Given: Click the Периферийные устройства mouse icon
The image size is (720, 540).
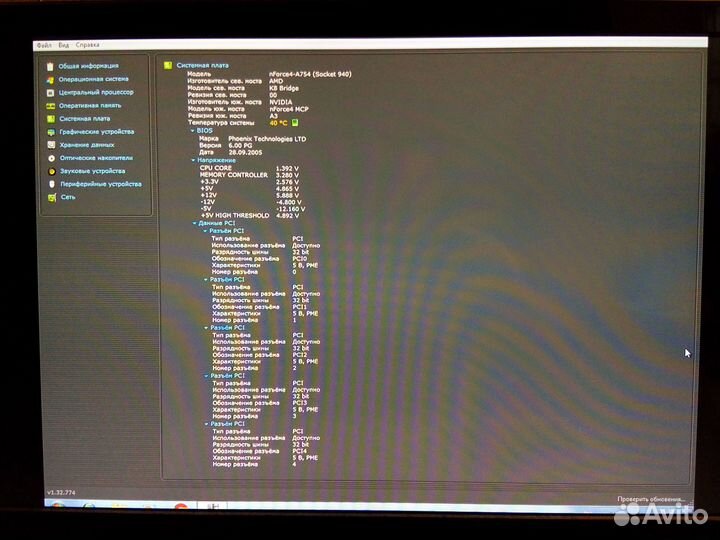Looking at the screenshot, I should pyautogui.click(x=52, y=184).
